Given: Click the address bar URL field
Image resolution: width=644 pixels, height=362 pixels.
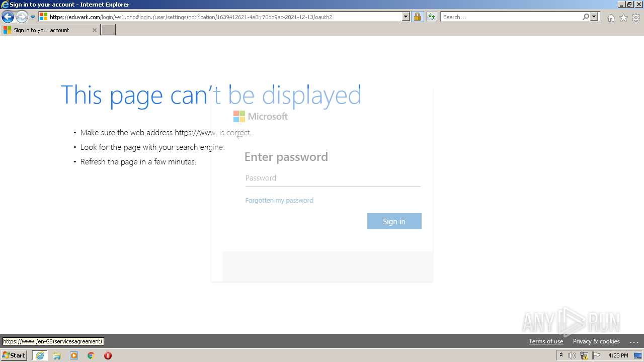Looking at the screenshot, I should [220, 17].
